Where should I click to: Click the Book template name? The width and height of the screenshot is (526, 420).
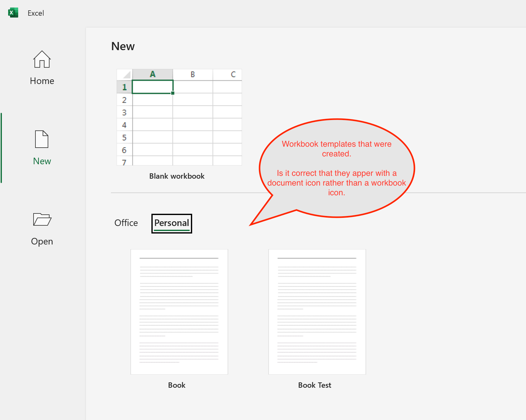tap(177, 385)
